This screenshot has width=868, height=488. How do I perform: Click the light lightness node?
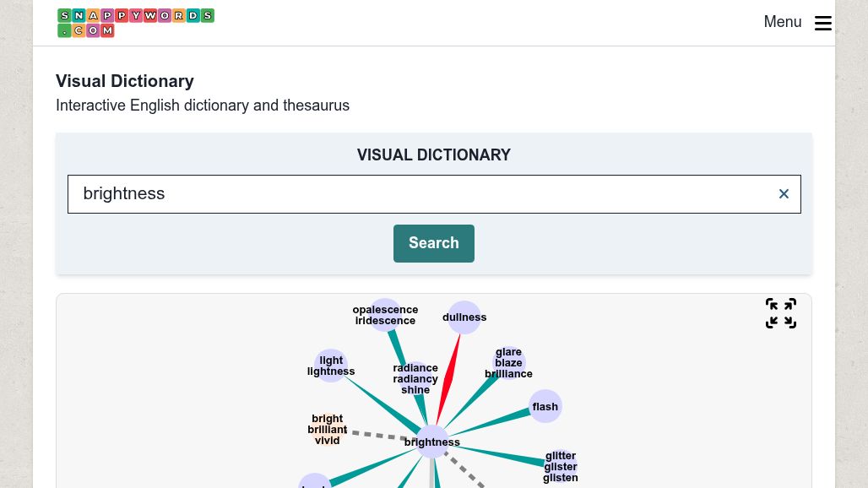[331, 366]
